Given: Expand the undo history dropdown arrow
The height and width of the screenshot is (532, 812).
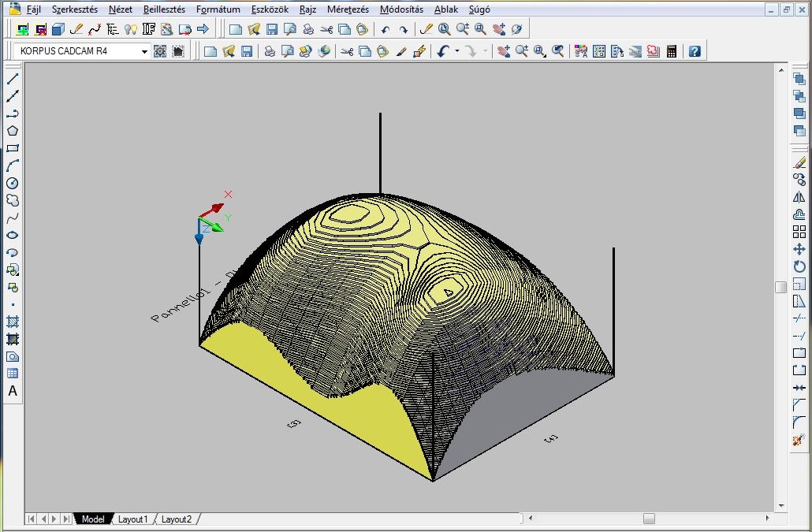Looking at the screenshot, I should 457,51.
